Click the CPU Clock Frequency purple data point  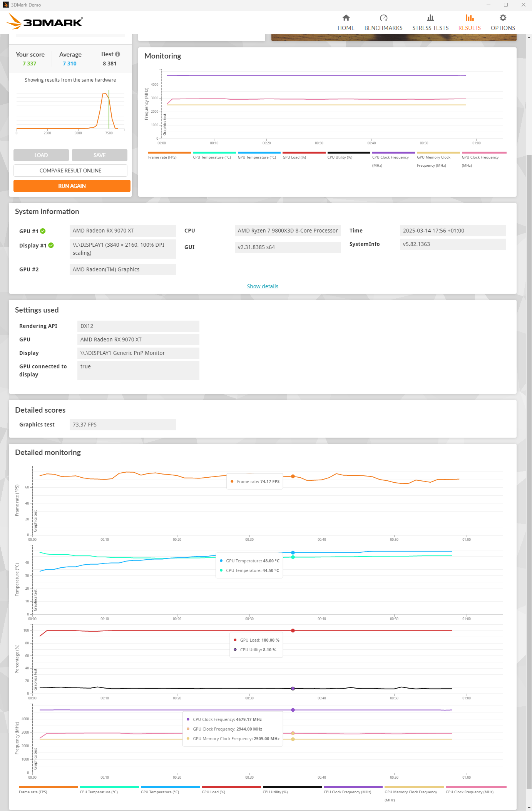293,710
